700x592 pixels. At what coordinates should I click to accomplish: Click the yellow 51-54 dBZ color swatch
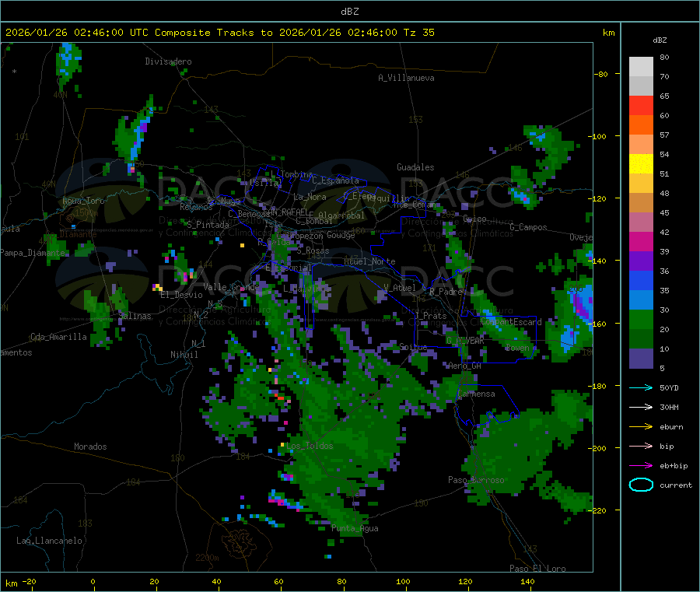[x=641, y=164]
